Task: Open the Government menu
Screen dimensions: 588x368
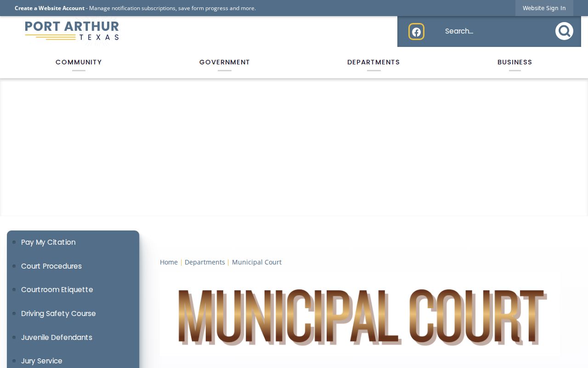Action: tap(225, 62)
